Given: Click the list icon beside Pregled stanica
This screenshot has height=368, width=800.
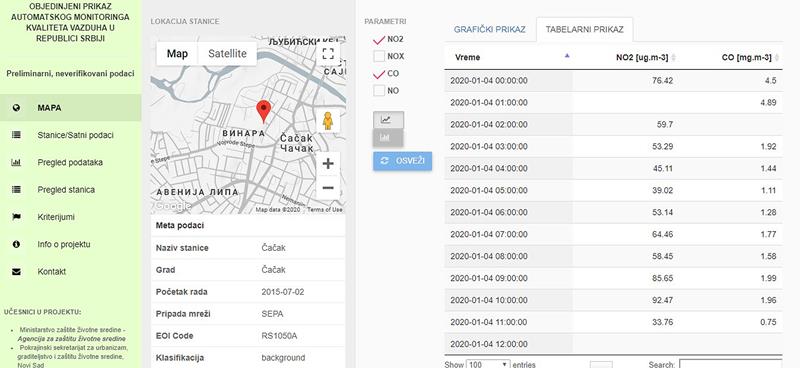Looking at the screenshot, I should tap(16, 189).
